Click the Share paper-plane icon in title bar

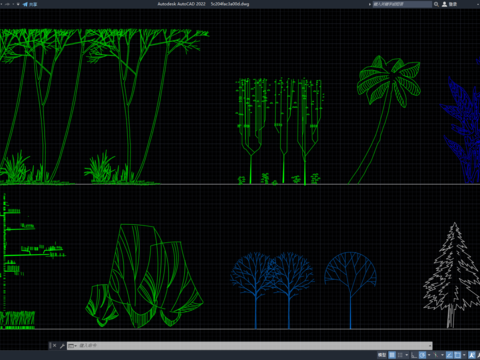point(25,4)
